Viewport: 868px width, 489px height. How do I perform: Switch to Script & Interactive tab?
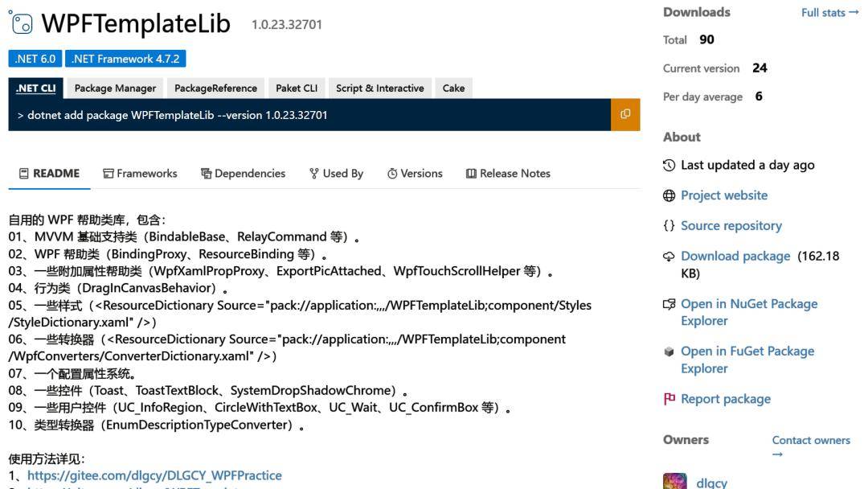[379, 88]
